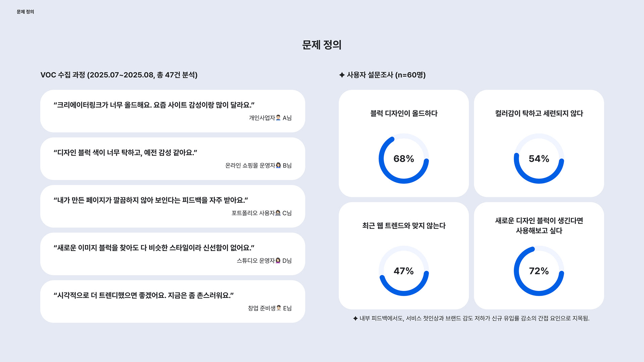Click the startup prepper emoji beside E님
Image resolution: width=644 pixels, height=362 pixels.
pyautogui.click(x=279, y=308)
